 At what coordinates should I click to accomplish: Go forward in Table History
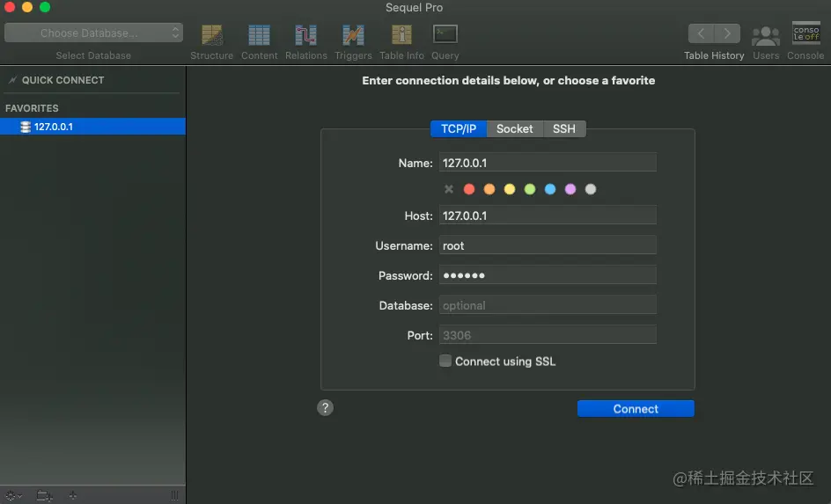727,33
